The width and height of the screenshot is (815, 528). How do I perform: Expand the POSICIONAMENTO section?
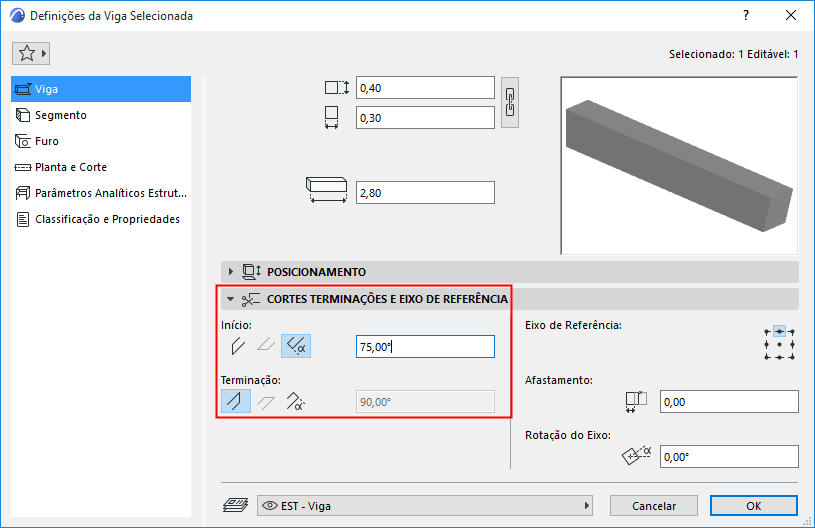pos(231,271)
